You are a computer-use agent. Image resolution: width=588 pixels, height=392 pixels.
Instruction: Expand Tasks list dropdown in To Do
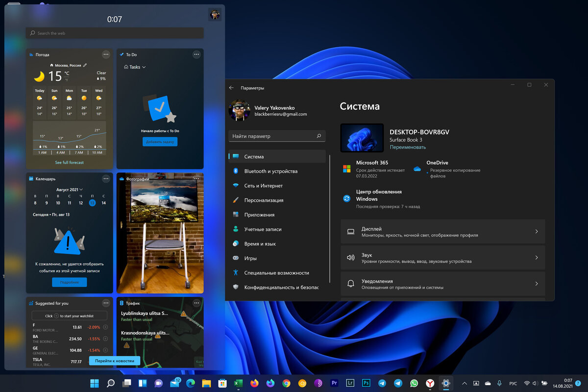tap(135, 67)
